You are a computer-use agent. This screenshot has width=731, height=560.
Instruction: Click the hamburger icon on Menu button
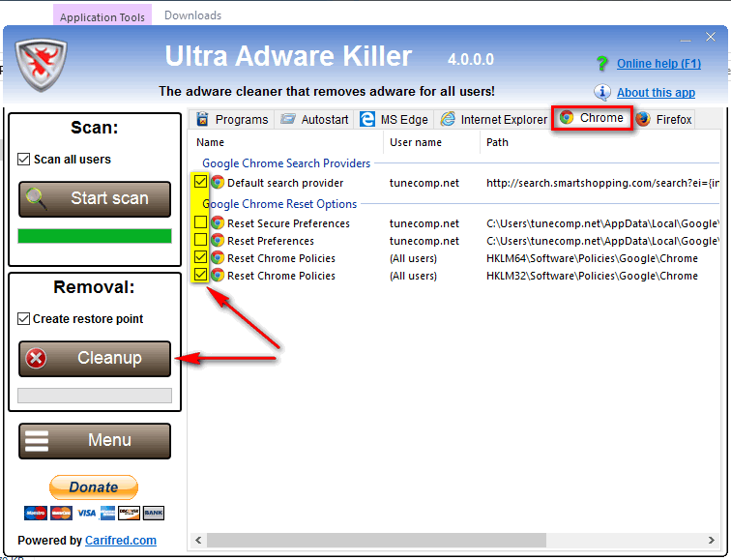pyautogui.click(x=37, y=441)
